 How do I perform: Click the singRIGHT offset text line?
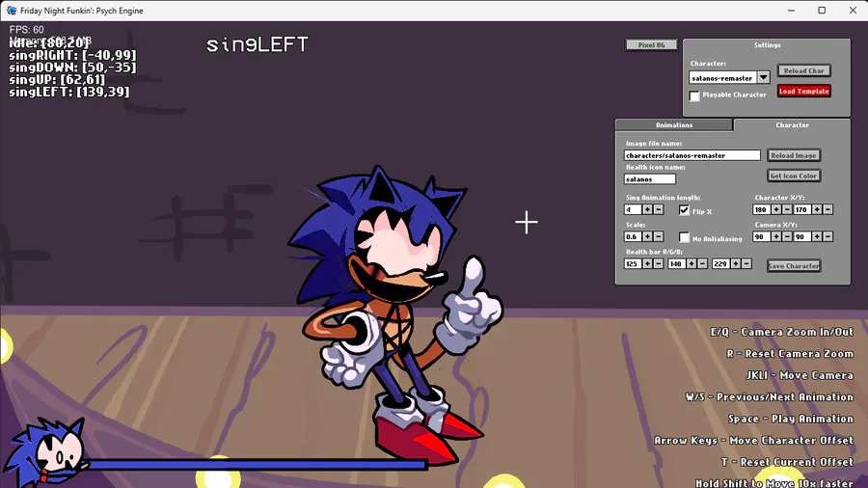pos(72,55)
